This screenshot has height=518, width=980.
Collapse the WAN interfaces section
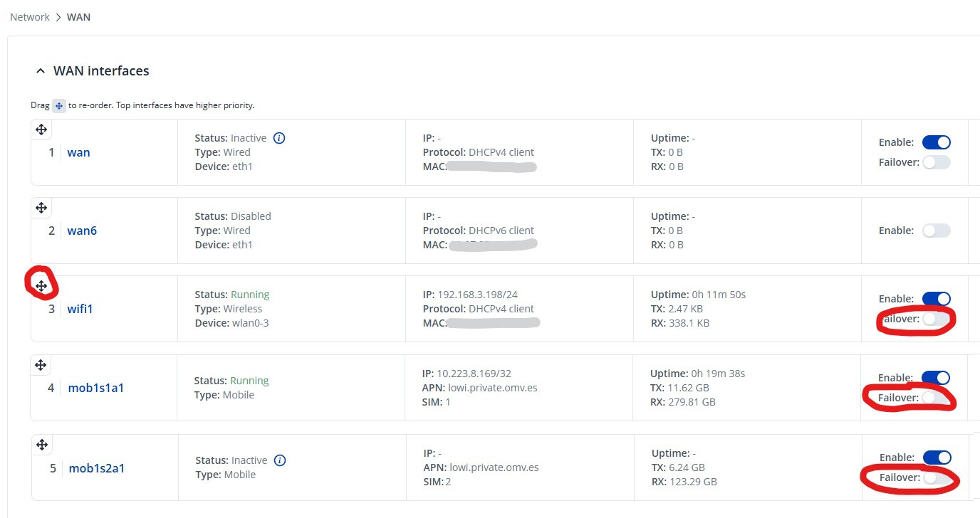[41, 71]
